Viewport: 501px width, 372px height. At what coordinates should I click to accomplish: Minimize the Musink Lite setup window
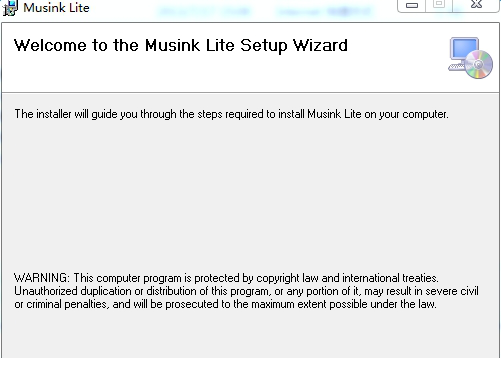point(412,6)
